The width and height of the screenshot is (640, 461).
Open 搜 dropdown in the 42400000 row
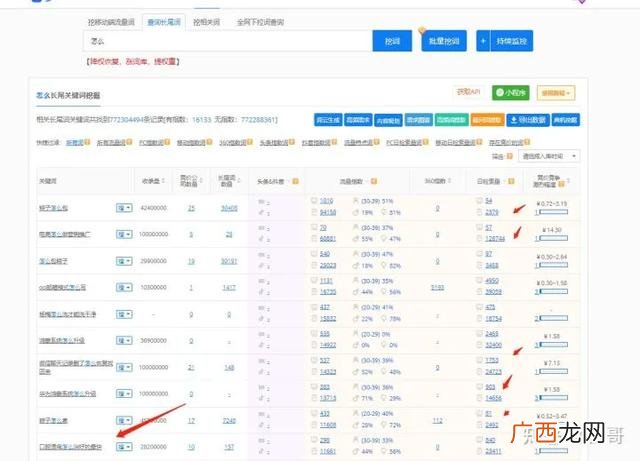[x=124, y=208]
